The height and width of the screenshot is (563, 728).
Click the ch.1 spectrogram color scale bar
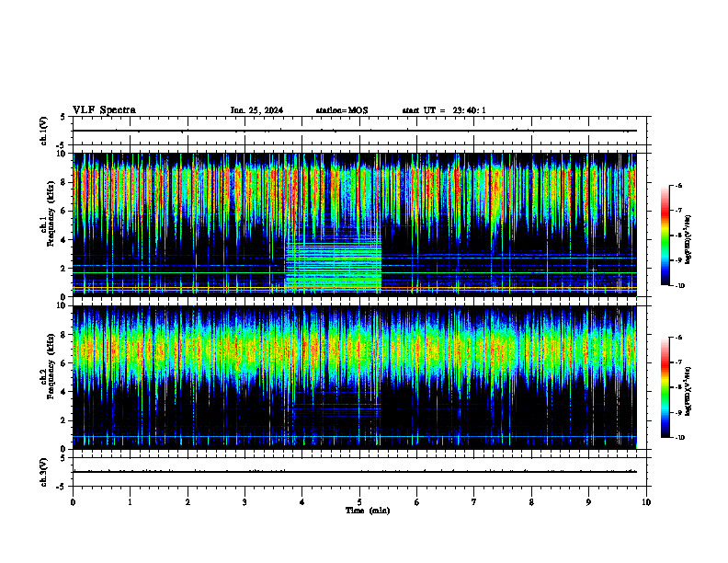pos(665,236)
